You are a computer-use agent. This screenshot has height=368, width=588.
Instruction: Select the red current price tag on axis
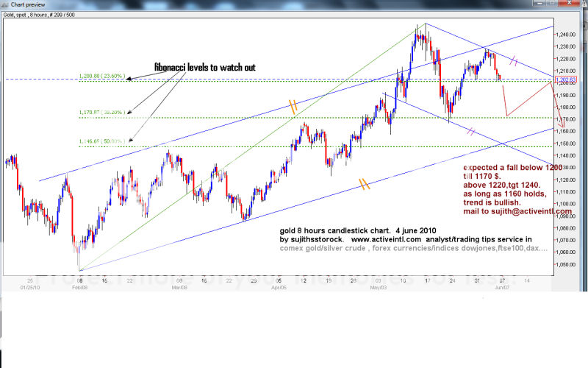(567, 79)
